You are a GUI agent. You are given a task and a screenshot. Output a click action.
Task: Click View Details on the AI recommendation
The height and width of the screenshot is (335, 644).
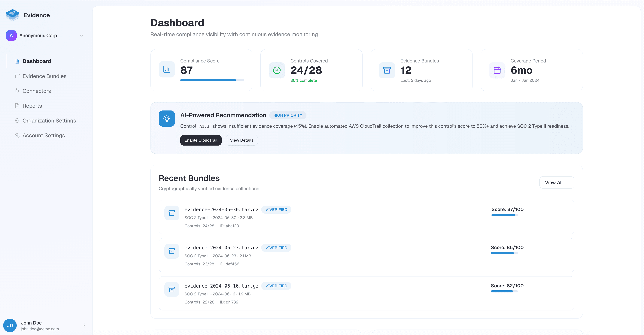pos(241,140)
